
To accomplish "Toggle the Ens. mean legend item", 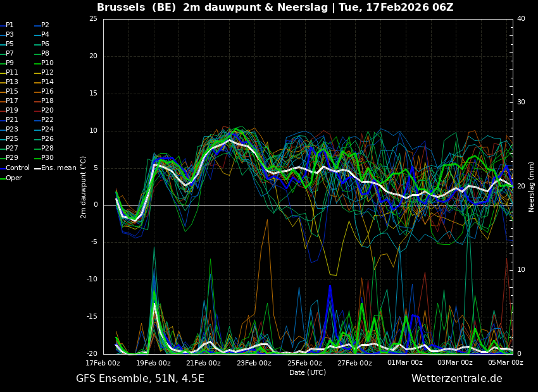I will point(59,168).
